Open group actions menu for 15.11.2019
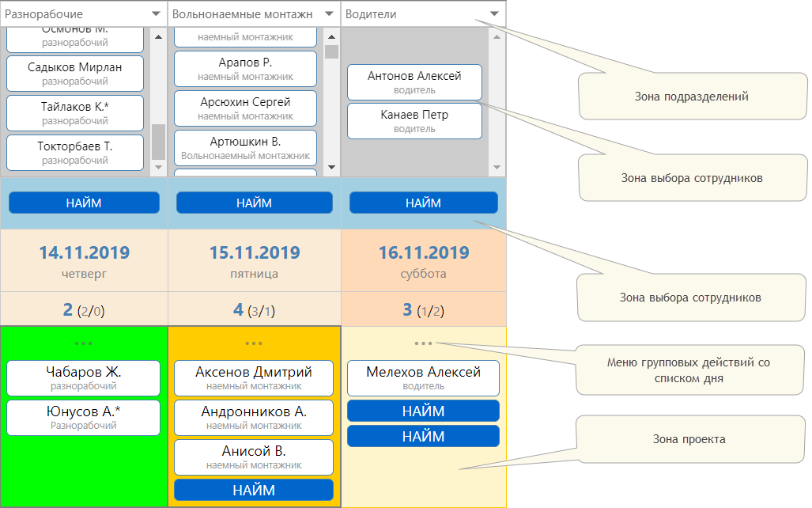This screenshot has height=508, width=812. (254, 343)
